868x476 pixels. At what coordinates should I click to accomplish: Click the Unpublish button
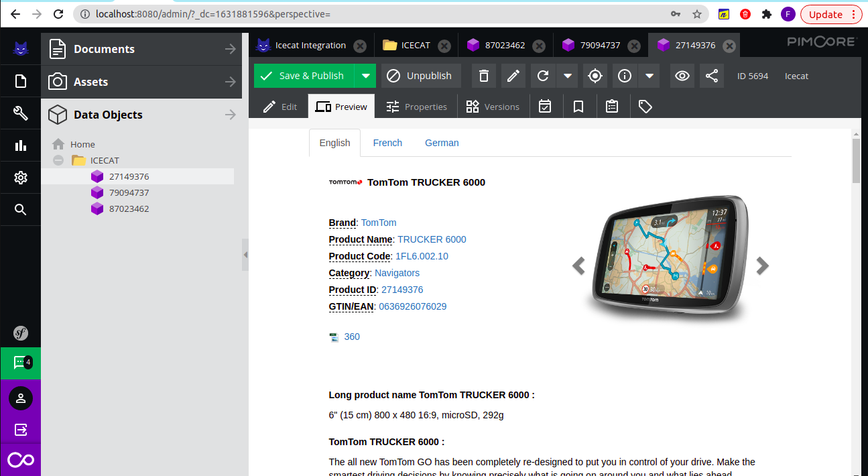[421, 76]
